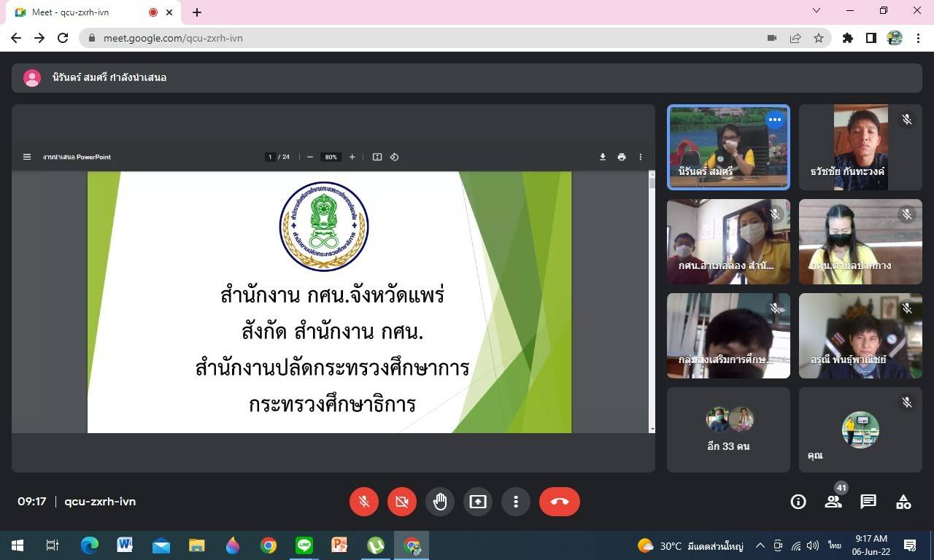Viewport: 934px width, 560px height.
Task: Open PDF viewer more actions menu
Action: pos(641,157)
